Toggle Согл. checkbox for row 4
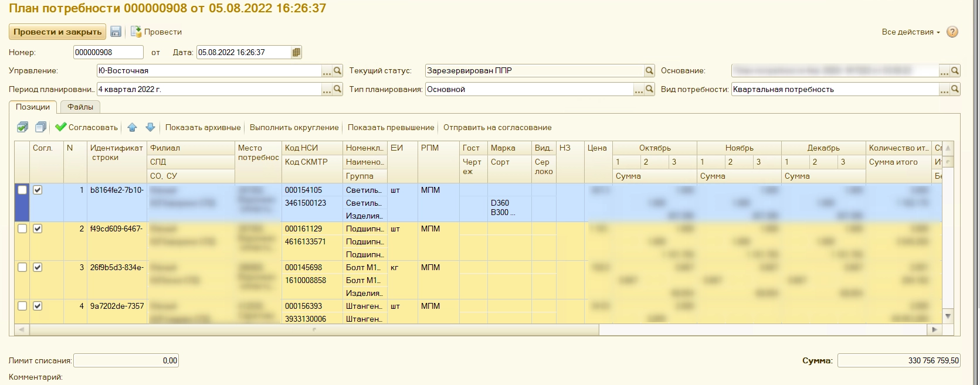 coord(38,306)
